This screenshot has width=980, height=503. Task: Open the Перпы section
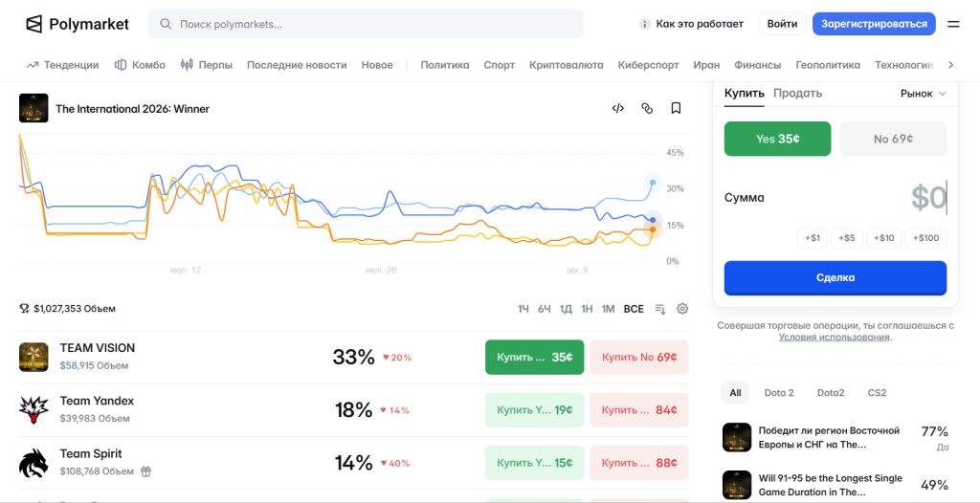pyautogui.click(x=207, y=65)
